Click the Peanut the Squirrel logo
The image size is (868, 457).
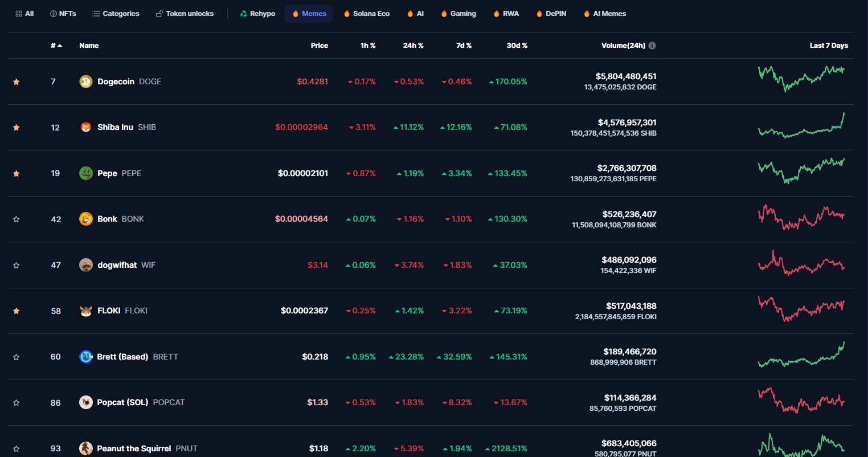tap(86, 448)
